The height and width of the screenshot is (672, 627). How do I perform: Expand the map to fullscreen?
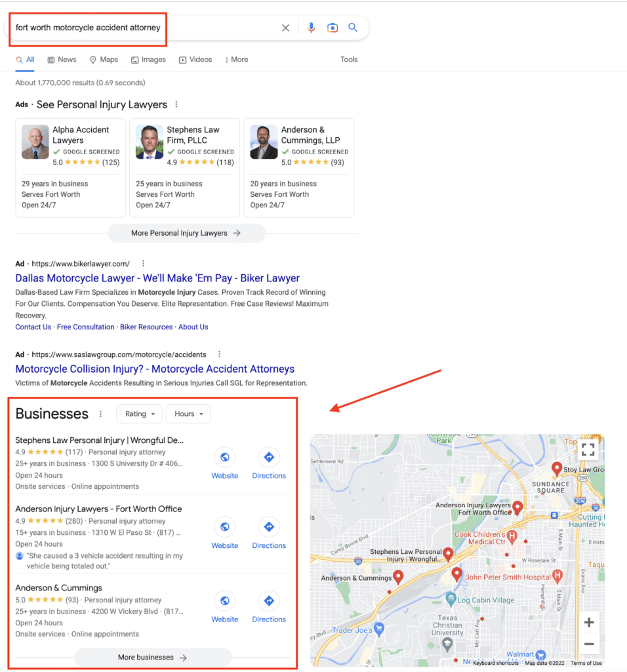588,450
